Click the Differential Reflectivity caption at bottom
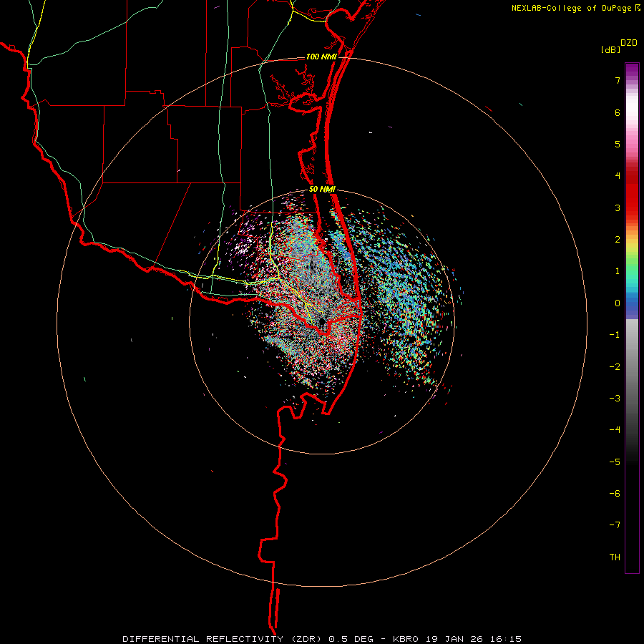The height and width of the screenshot is (644, 644). (x=321, y=639)
